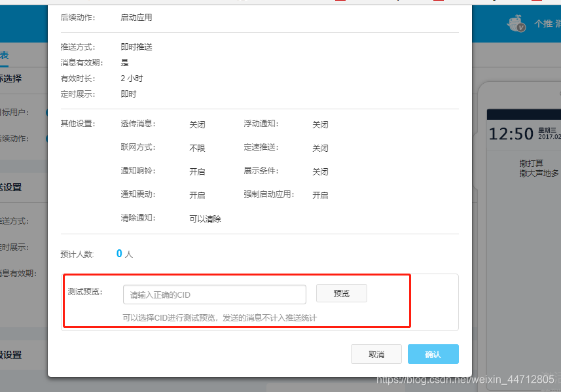561x392 pixels.
Task: Click the '测试预览' label
Action: 85,292
